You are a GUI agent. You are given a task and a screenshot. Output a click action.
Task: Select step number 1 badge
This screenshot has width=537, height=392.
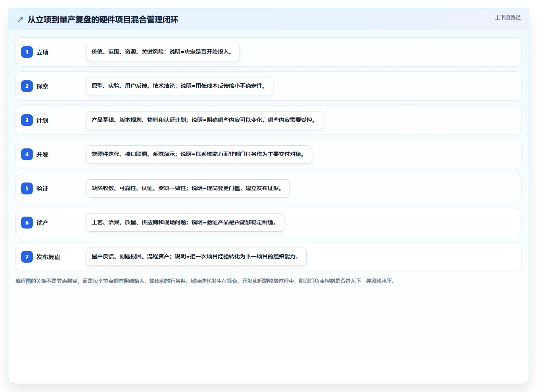click(x=27, y=52)
